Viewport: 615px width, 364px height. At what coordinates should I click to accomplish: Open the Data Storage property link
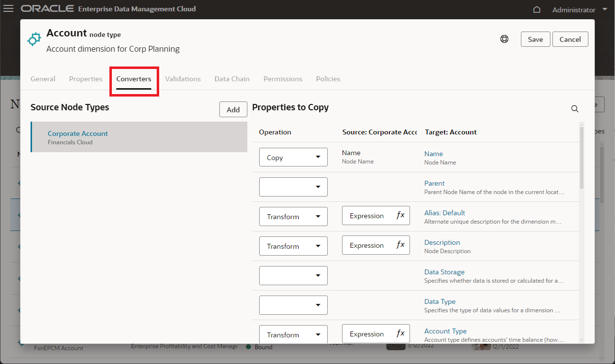click(444, 272)
